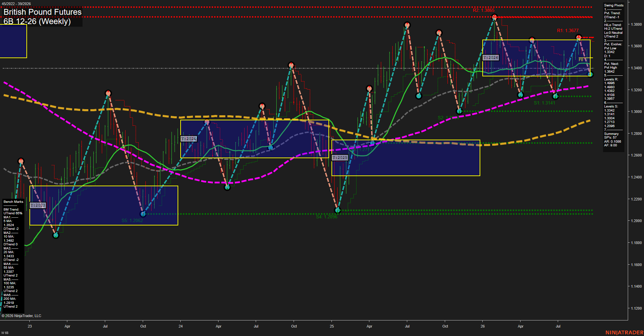Click the AR: 0.1086 summary entry
This screenshot has height=336, width=644.
coord(613,142)
